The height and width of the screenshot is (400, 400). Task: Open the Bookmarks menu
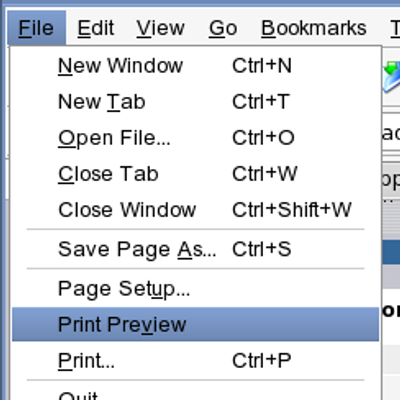314,28
